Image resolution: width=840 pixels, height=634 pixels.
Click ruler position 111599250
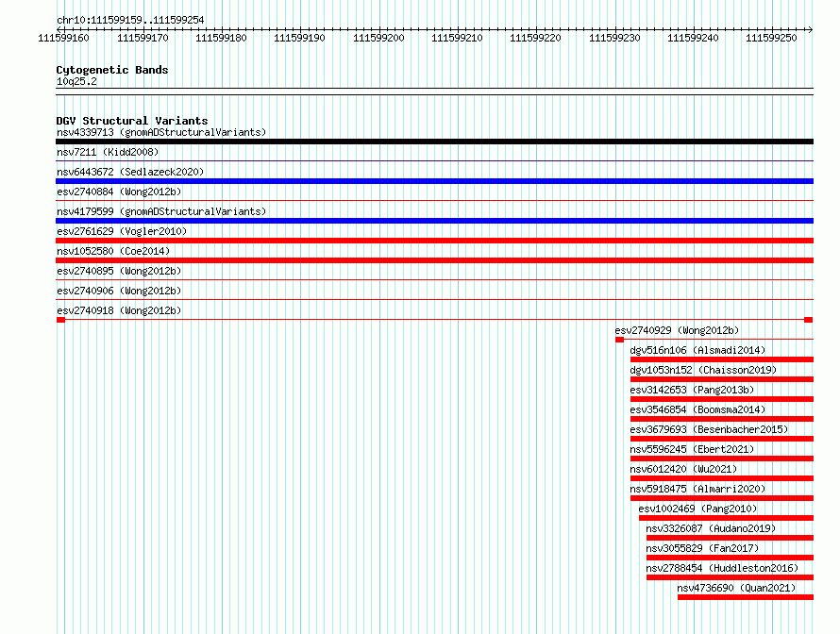coord(771,38)
